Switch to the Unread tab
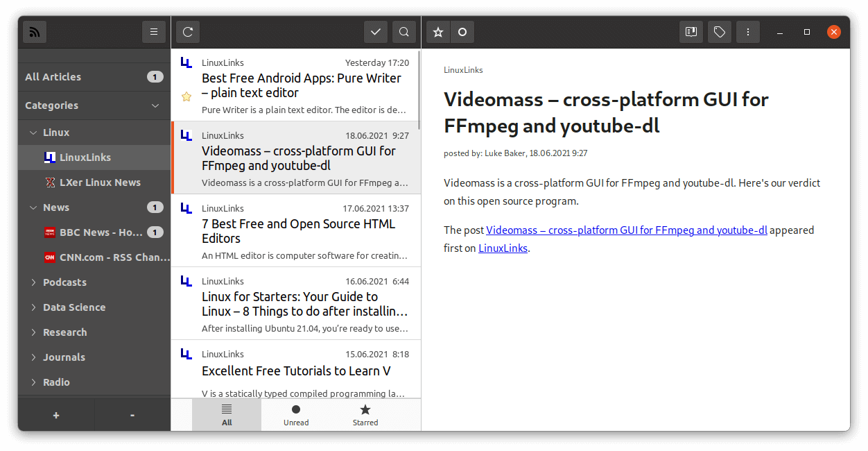Image resolution: width=868 pixels, height=451 pixels. tap(296, 415)
